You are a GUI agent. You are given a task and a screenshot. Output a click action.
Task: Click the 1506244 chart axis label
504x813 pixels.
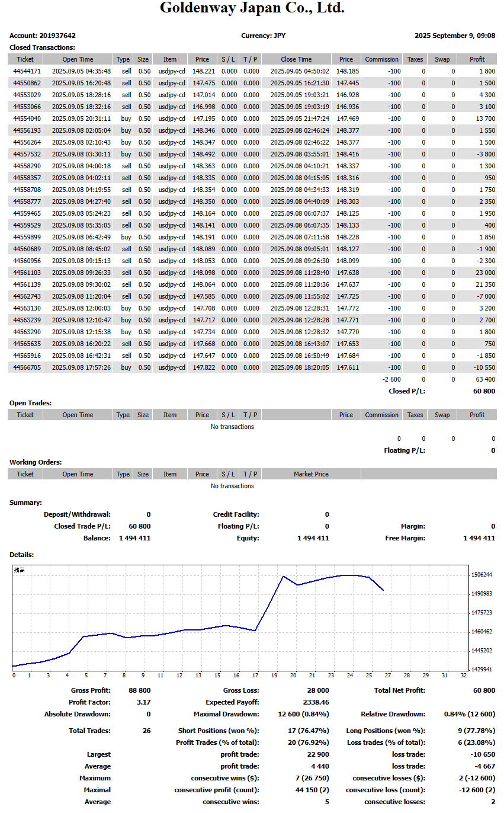(480, 575)
